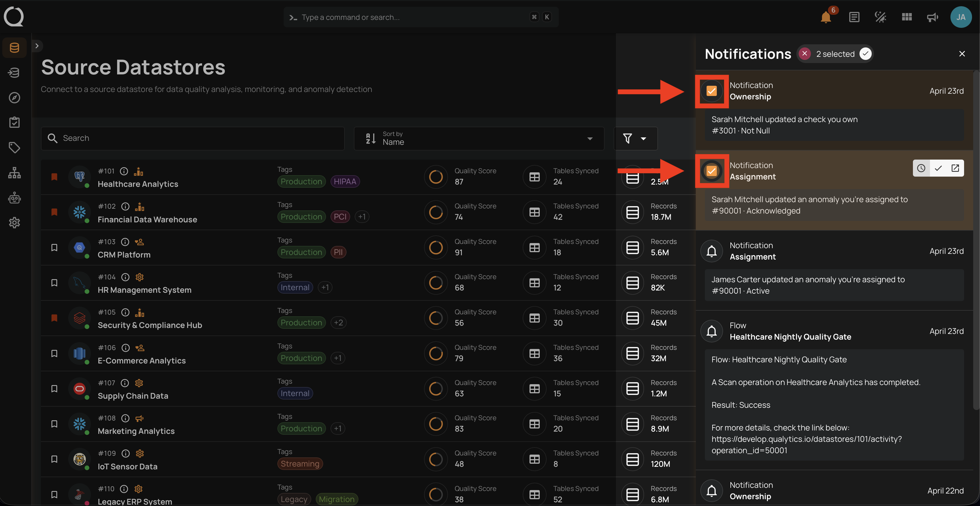The width and height of the screenshot is (980, 506).
Task: Click the user icon next to #103
Action: [140, 242]
